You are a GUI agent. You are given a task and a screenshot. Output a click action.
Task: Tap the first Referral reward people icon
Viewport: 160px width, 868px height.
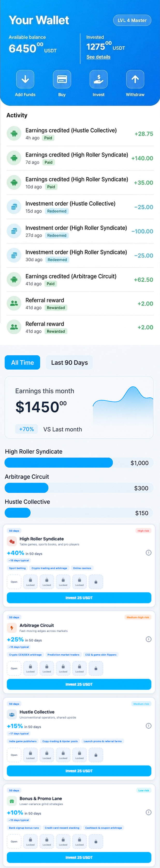pos(14,303)
